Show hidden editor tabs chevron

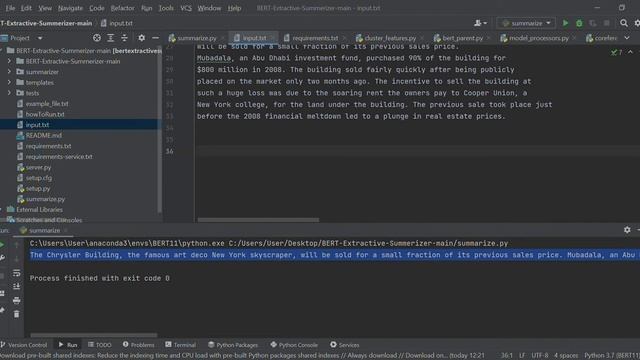coord(627,38)
